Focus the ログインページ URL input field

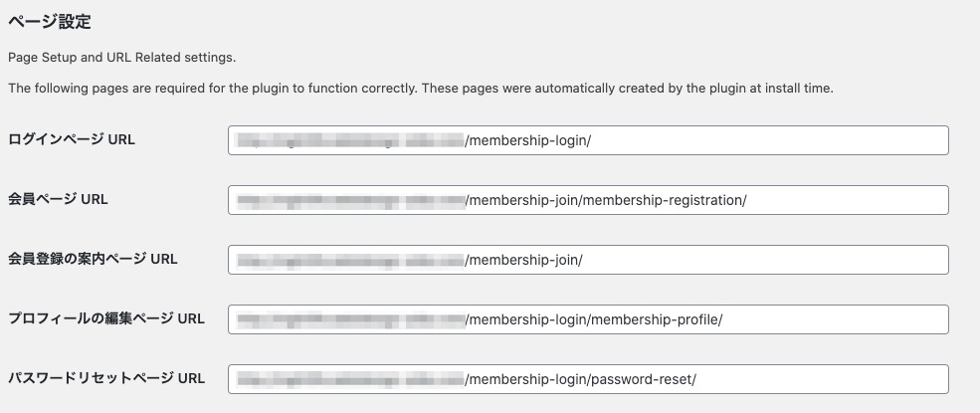pos(588,140)
